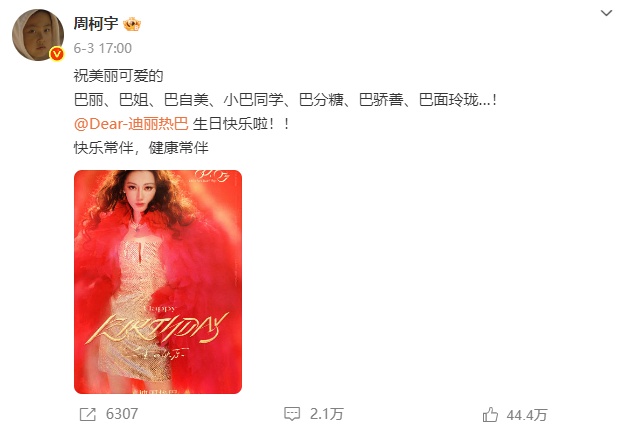Click the like count 44.4万

click(527, 415)
